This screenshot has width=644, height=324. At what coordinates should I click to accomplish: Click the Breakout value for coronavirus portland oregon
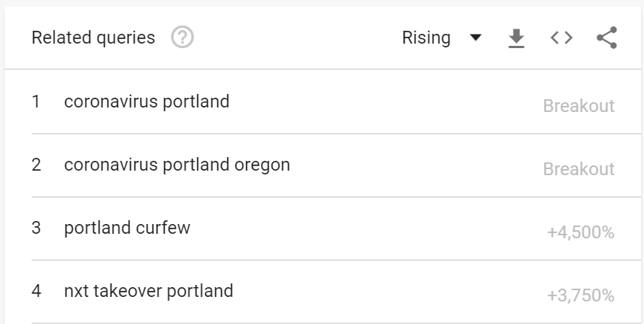click(x=579, y=169)
